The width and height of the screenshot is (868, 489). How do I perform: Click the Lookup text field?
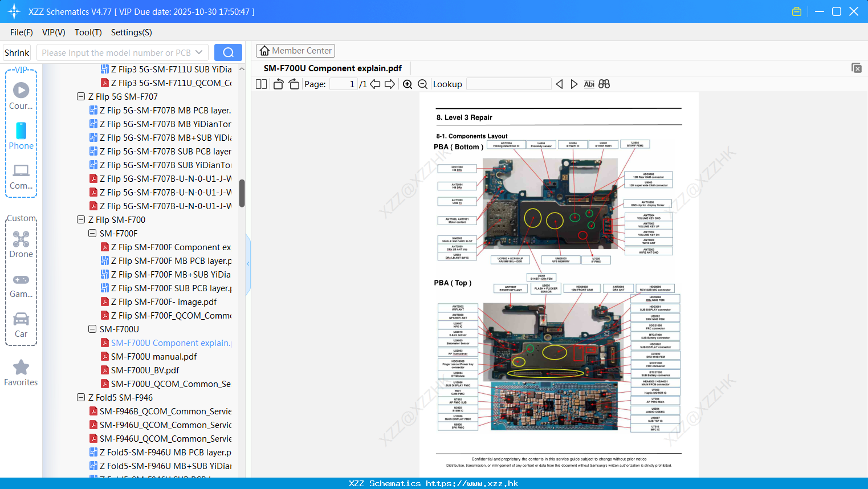click(508, 84)
